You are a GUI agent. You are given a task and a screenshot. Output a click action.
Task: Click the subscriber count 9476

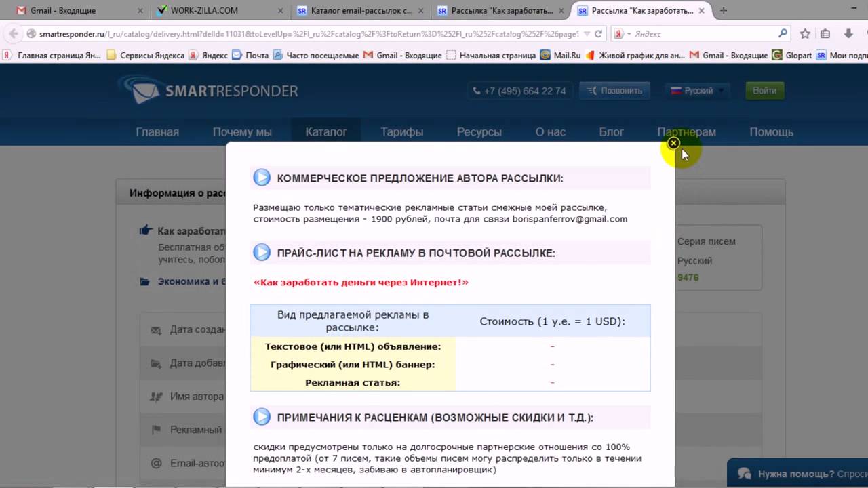tap(688, 277)
